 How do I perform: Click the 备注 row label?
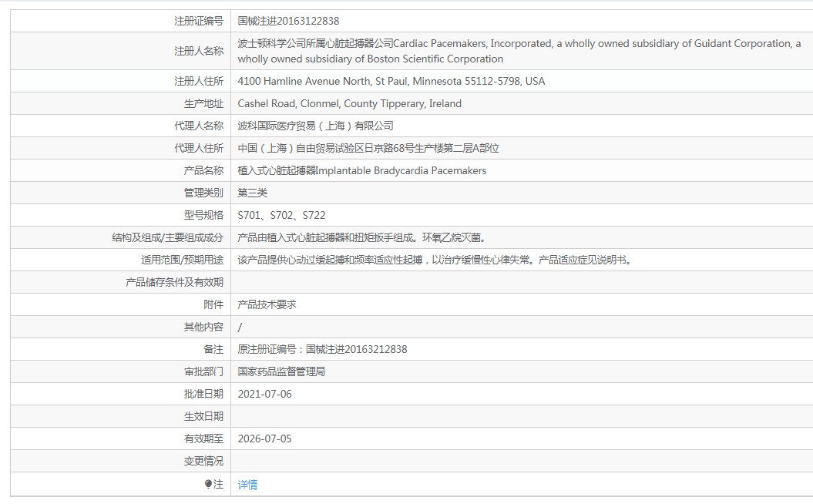(x=213, y=348)
